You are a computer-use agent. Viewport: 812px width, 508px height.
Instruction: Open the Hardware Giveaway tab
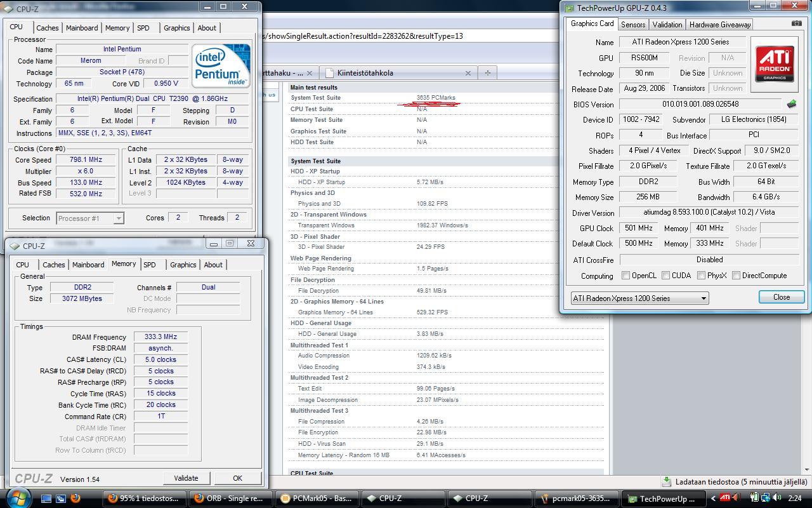tap(719, 25)
